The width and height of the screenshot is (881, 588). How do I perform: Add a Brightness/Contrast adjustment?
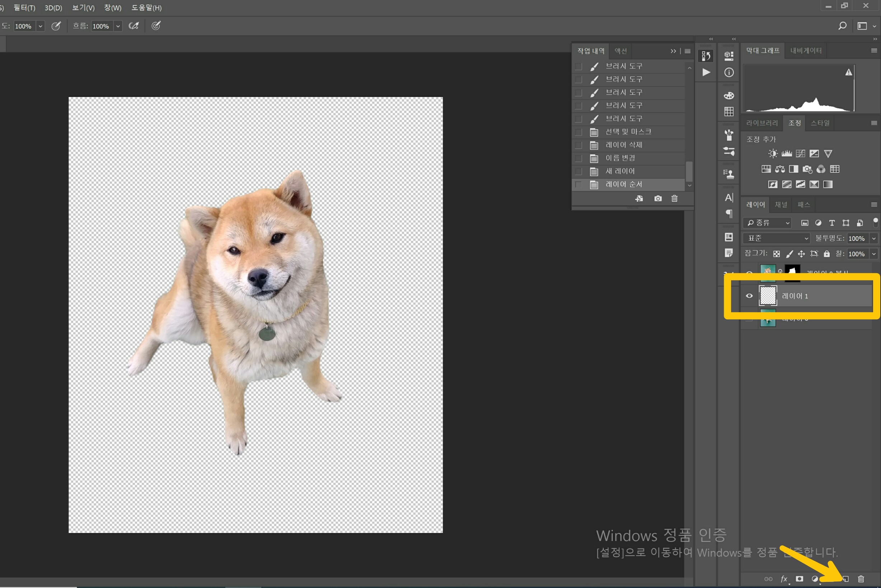(773, 153)
